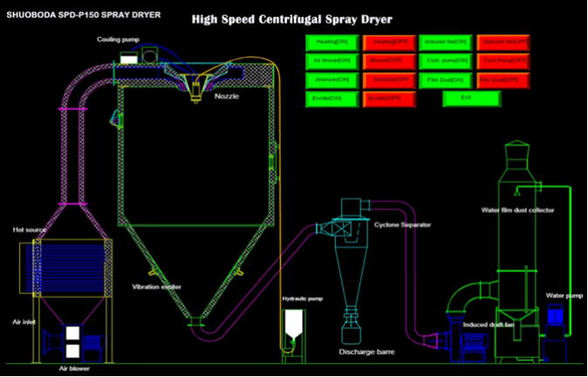
Task: Disable cooling pump with Cool Pump[OFF]
Action: point(503,61)
